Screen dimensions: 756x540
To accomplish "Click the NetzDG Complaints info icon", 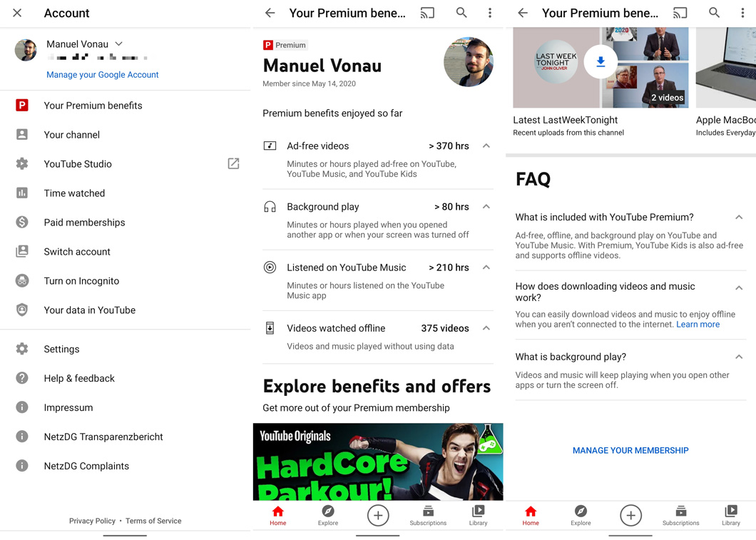I will [x=21, y=466].
